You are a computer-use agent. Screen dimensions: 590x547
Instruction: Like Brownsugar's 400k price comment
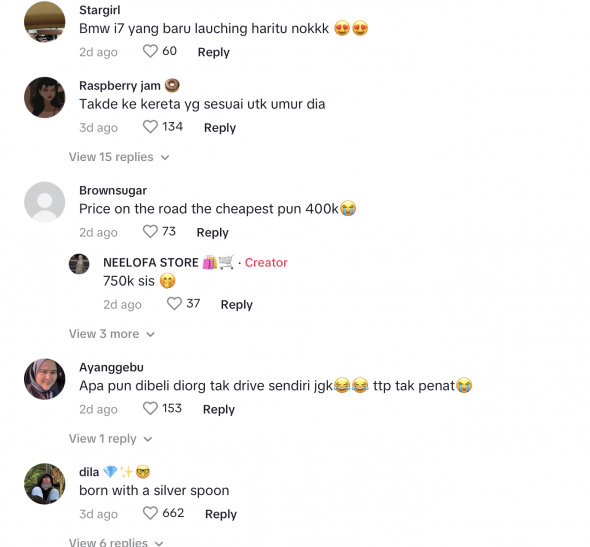coord(150,231)
